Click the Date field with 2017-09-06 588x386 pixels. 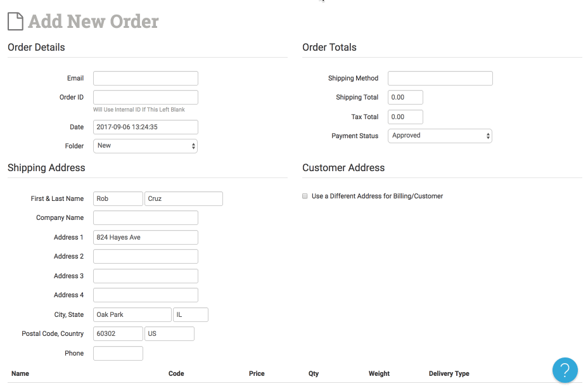[145, 127]
